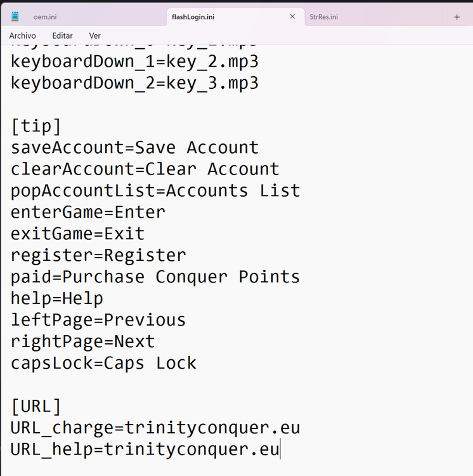Switch to the oem.ini tab

click(x=45, y=17)
